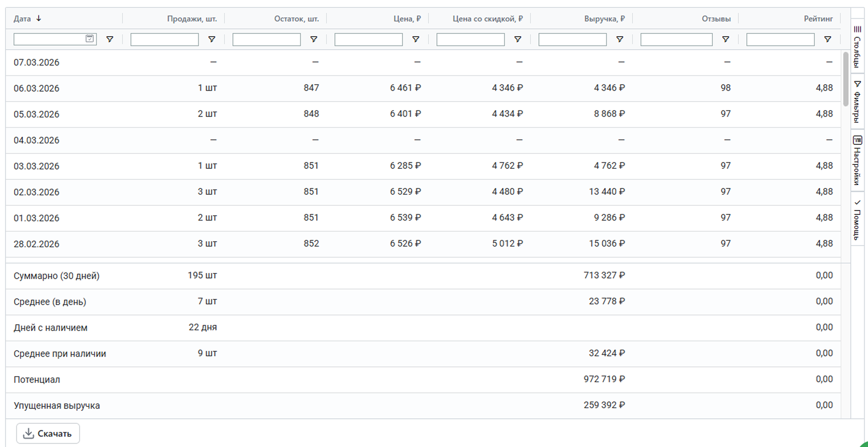The height and width of the screenshot is (447, 868).
Task: Open the filter funnel for Остаток column
Action: coord(314,39)
